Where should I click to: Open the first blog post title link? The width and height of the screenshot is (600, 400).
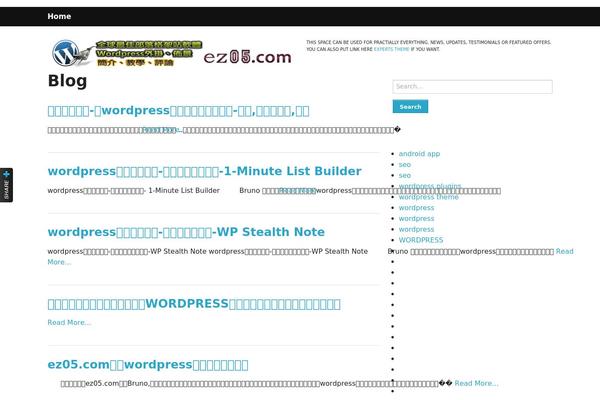[178, 111]
